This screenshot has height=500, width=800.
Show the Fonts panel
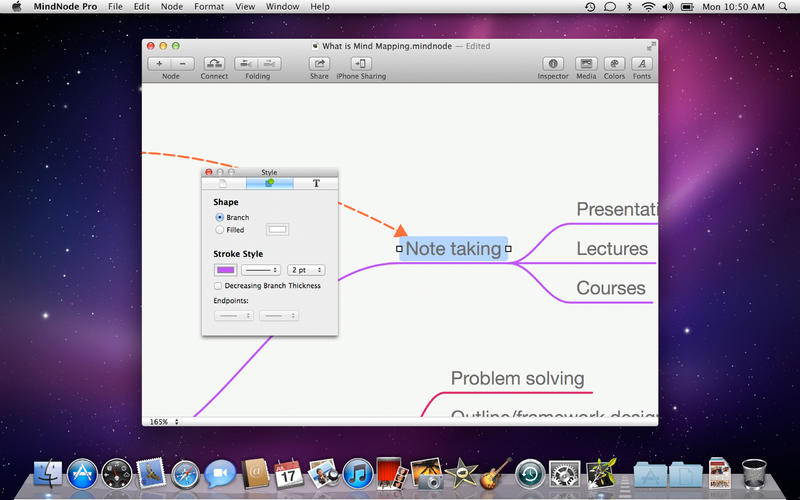tap(641, 63)
